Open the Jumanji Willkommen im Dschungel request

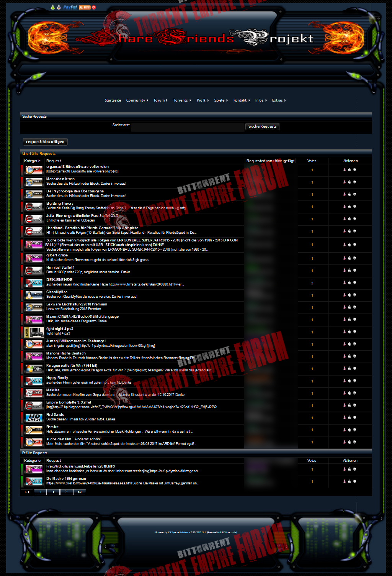pyautogui.click(x=76, y=341)
